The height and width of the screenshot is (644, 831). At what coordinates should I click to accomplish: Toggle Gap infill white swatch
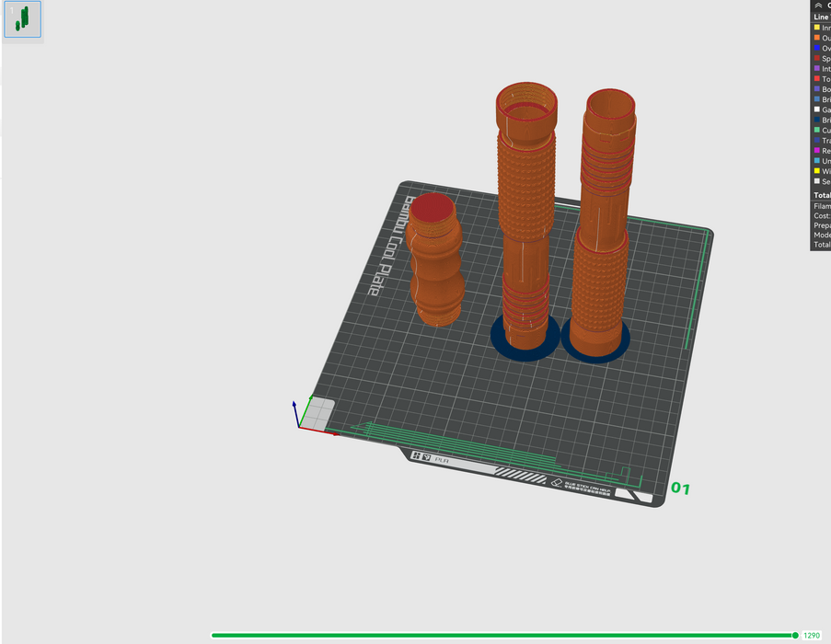point(816,109)
